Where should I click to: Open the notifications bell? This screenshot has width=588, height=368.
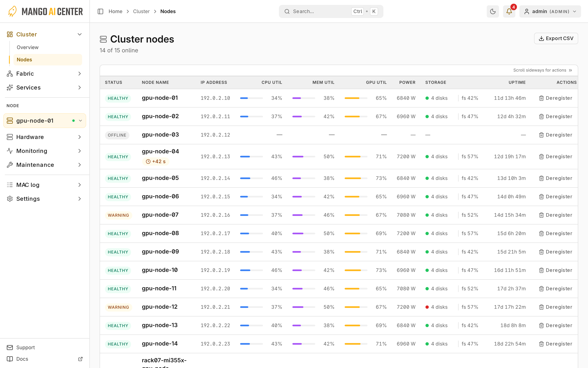click(x=509, y=11)
